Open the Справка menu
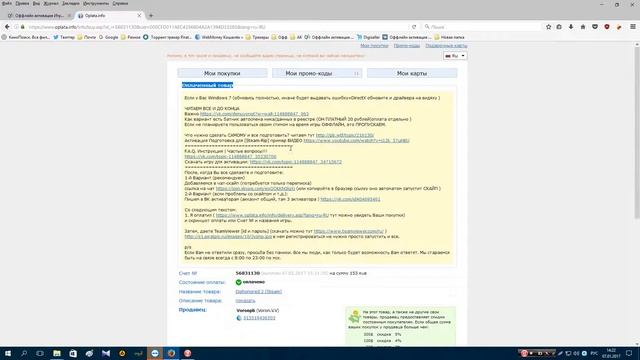Viewport: 640px width, 360px height. 120,3
